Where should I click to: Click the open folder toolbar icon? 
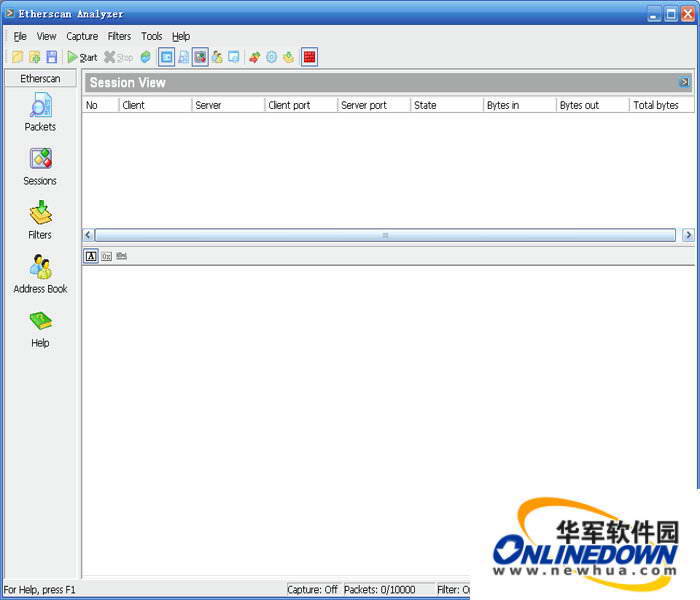coord(17,57)
